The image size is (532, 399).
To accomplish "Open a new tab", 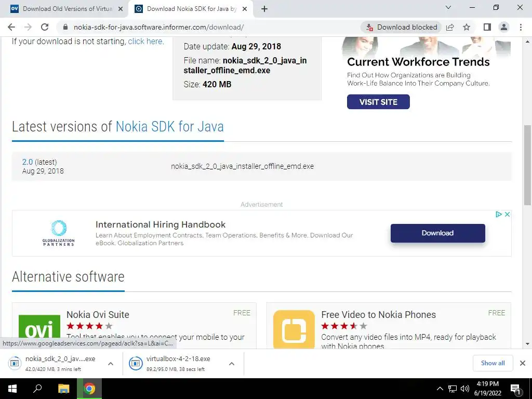I will tap(264, 9).
